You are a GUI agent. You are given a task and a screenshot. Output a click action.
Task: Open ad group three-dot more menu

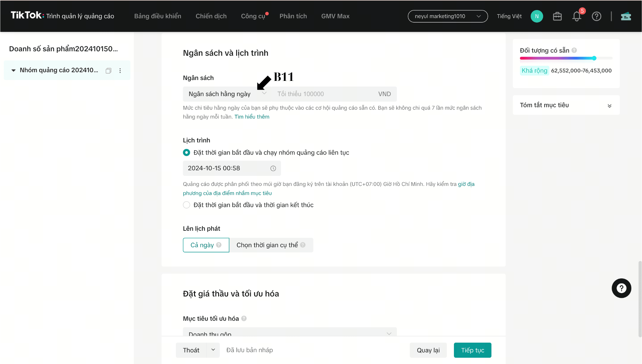pyautogui.click(x=120, y=71)
